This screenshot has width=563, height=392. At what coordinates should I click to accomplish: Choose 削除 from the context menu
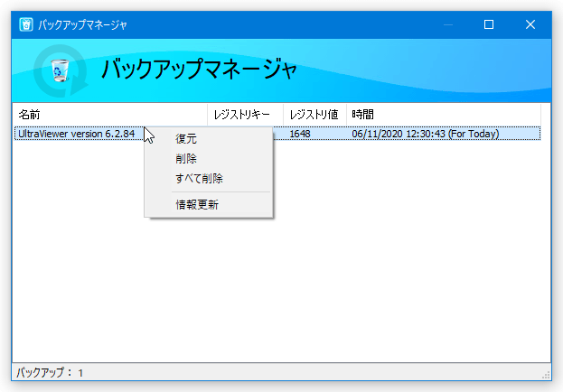click(x=209, y=158)
